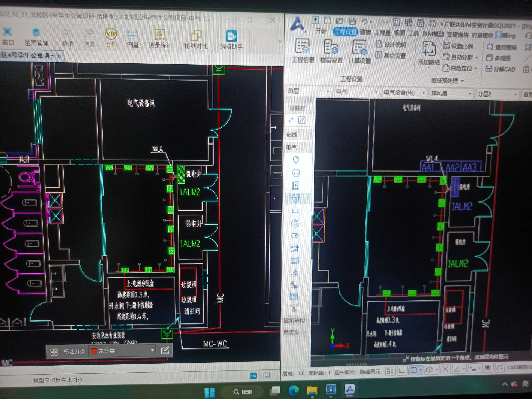
Task: Close the 4号学生公寓项 drawing tab
Action: point(58,56)
